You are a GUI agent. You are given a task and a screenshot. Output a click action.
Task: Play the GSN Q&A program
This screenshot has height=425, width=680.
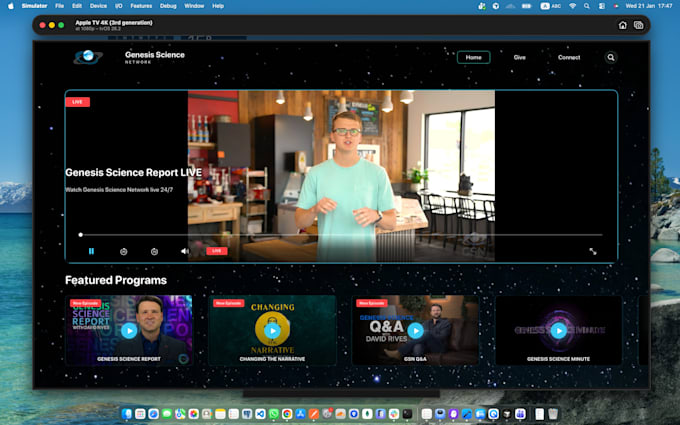[415, 330]
